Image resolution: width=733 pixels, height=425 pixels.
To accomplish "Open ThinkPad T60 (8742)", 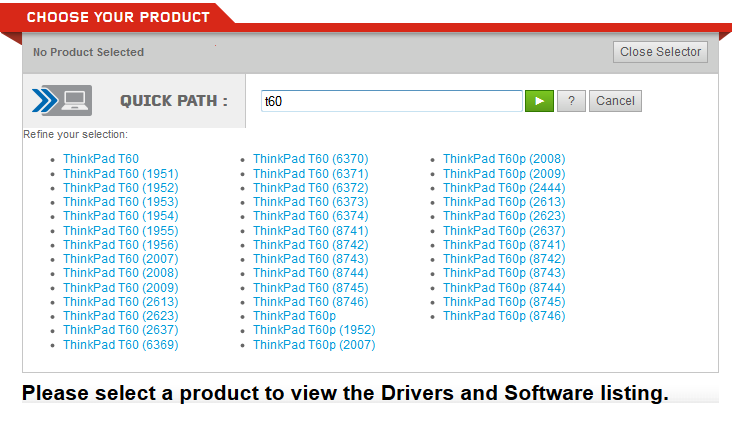I will click(x=311, y=245).
